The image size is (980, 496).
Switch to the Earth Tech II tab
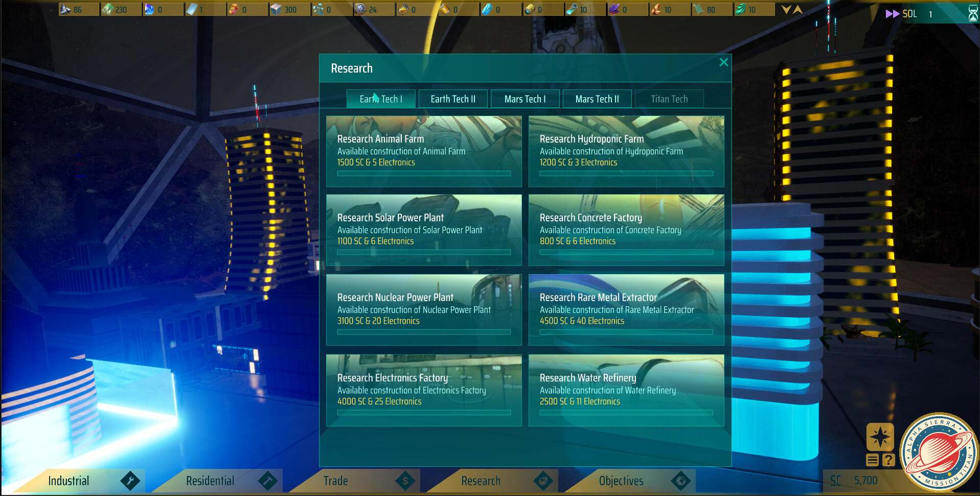point(453,99)
